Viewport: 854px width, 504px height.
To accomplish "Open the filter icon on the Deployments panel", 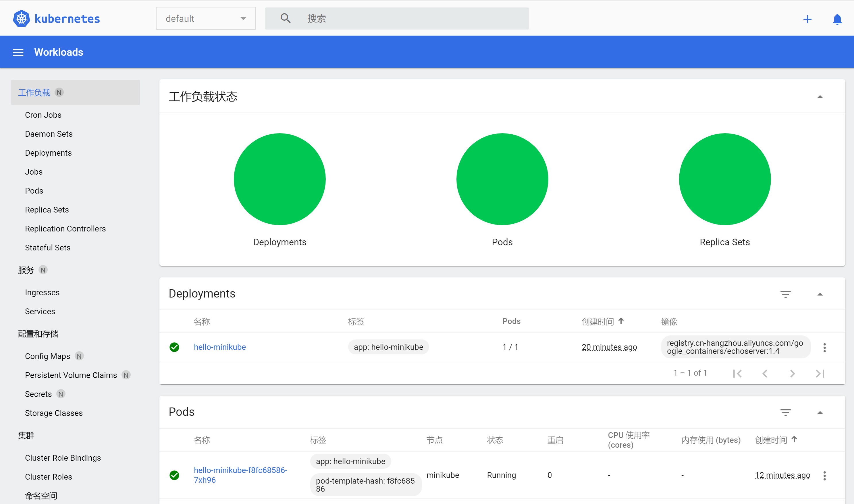I will (x=785, y=294).
